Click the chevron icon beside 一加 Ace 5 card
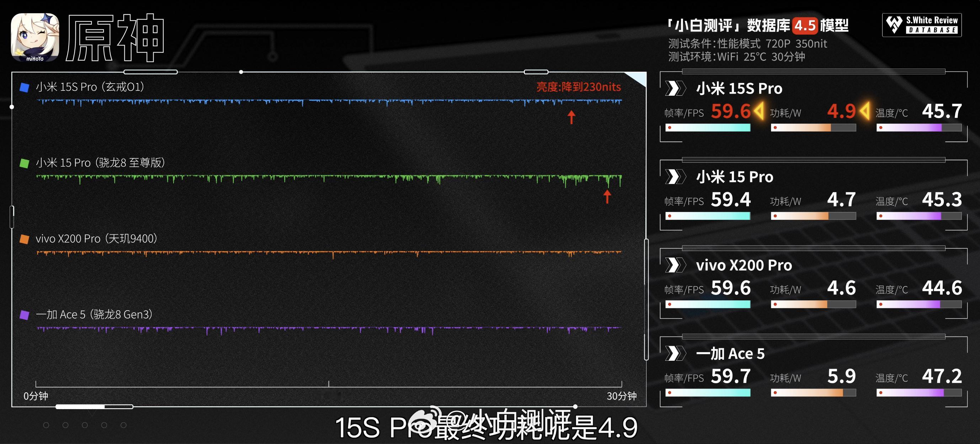 point(675,353)
